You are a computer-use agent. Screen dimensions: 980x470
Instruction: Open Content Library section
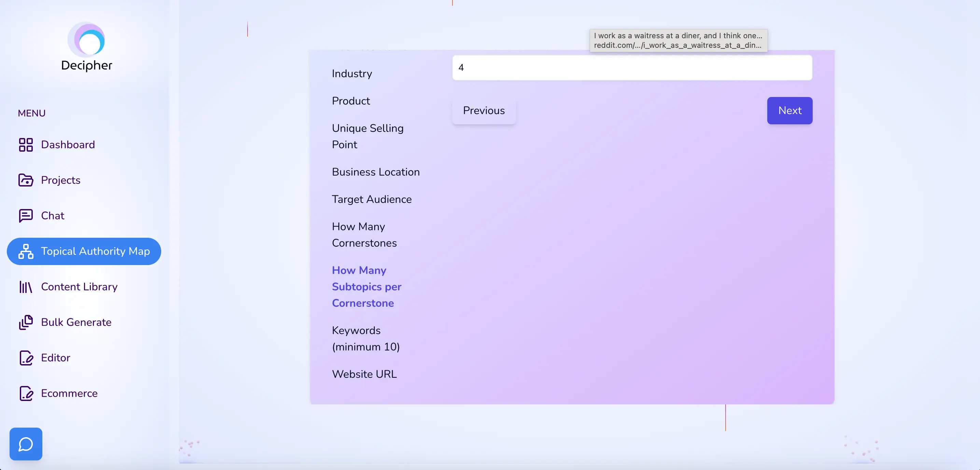tap(79, 286)
